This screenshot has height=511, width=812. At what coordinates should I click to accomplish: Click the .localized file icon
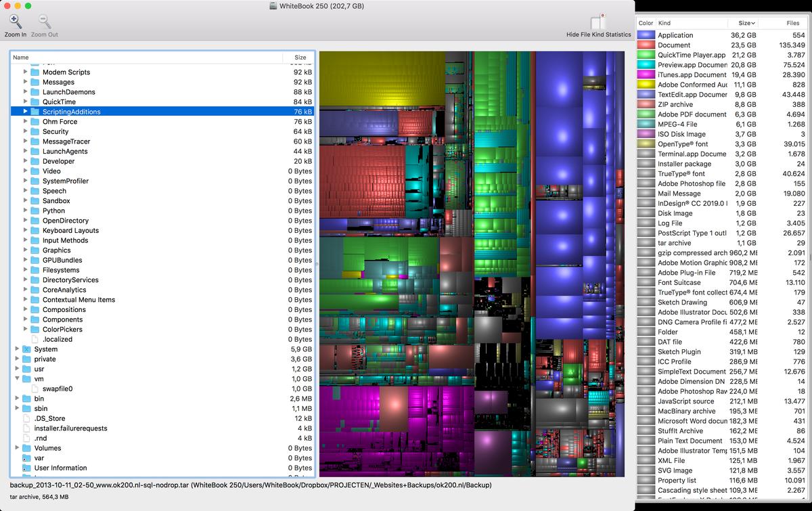coord(36,340)
